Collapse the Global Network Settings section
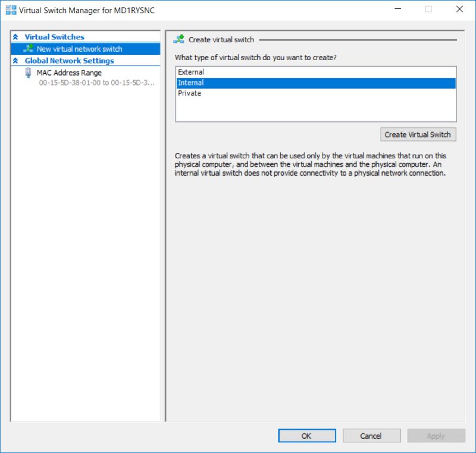 [x=16, y=60]
